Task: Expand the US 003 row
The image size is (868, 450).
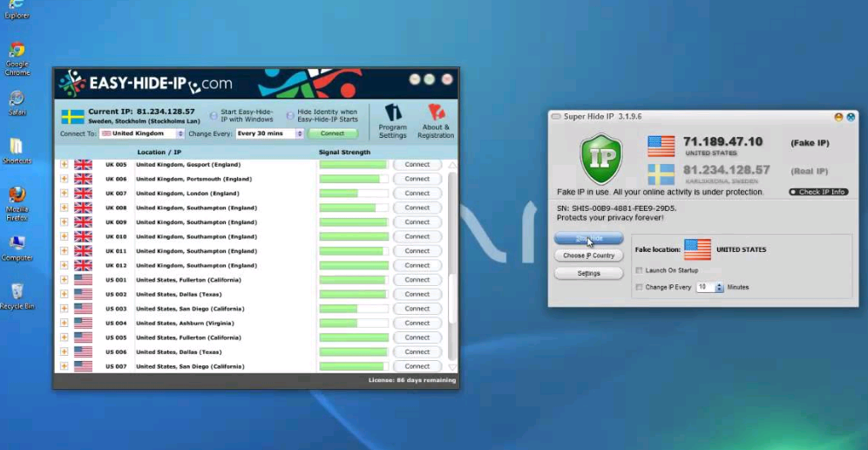Action: click(64, 309)
